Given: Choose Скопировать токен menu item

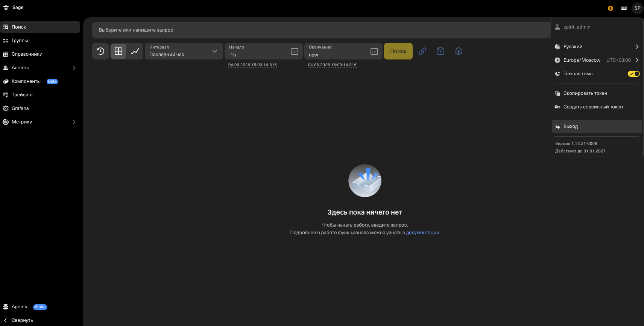Looking at the screenshot, I should click(x=597, y=93).
